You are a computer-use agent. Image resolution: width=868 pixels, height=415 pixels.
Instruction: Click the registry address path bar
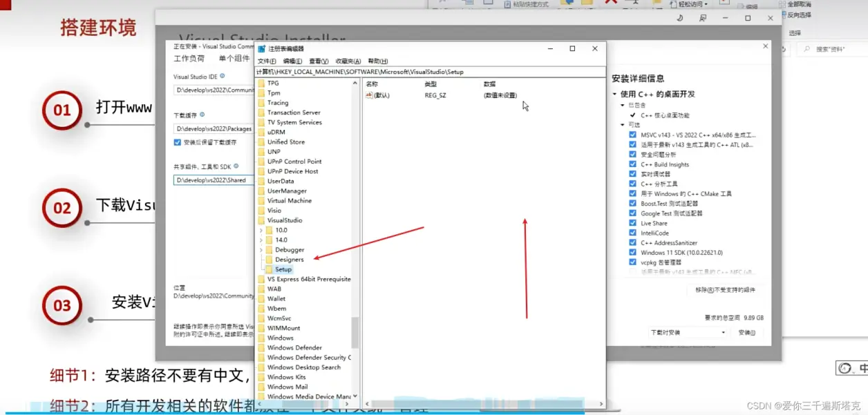(430, 72)
